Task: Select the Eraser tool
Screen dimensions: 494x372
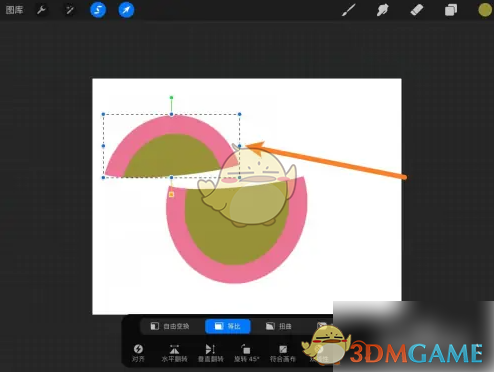Action: [x=417, y=10]
